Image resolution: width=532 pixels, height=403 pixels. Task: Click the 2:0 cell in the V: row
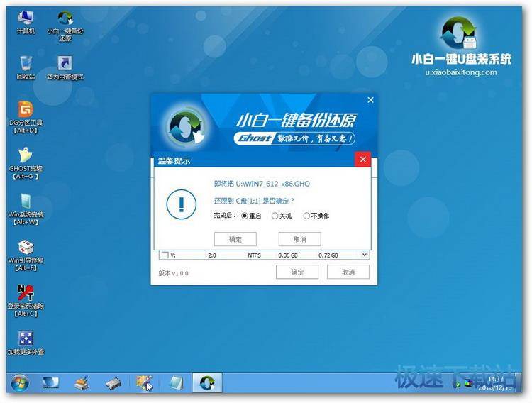pos(212,255)
